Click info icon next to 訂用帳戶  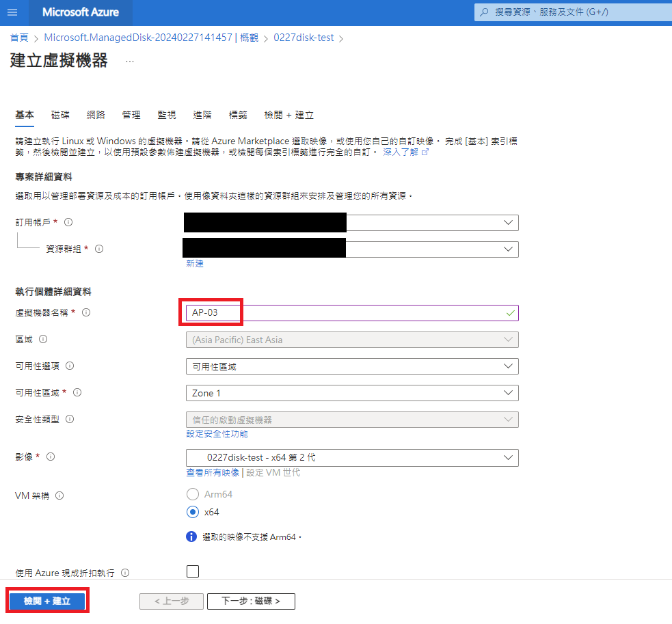68,222
